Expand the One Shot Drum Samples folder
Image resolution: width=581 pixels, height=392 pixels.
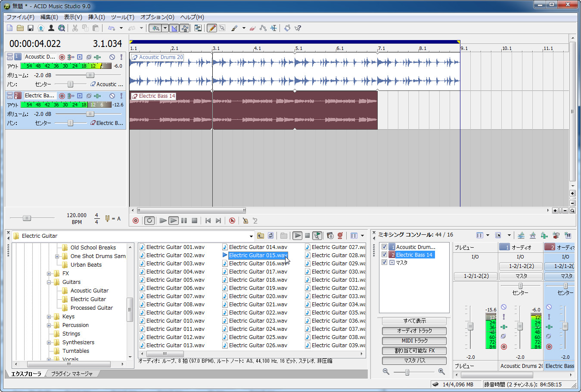pyautogui.click(x=57, y=256)
